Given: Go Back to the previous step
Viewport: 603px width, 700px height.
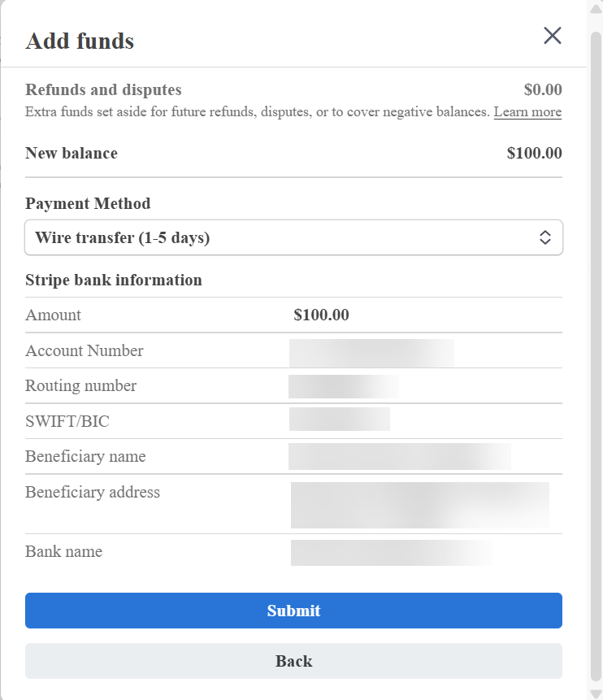Looking at the screenshot, I should pyautogui.click(x=293, y=661).
